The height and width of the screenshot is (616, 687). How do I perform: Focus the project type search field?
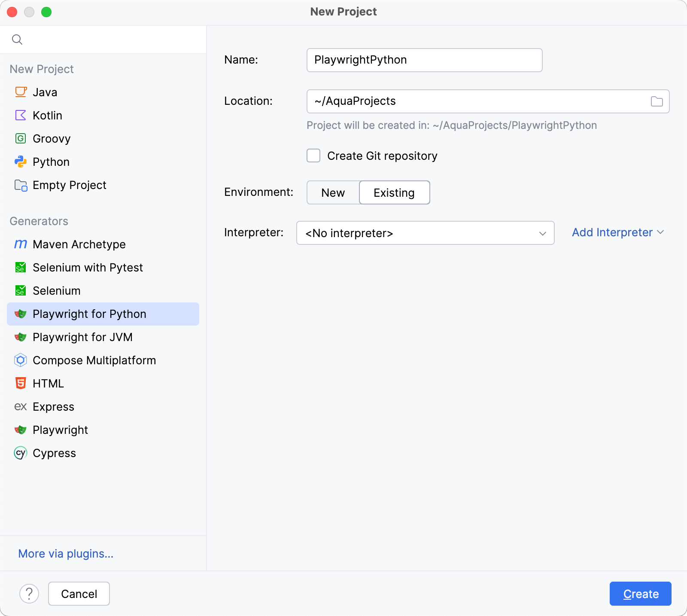tap(103, 40)
